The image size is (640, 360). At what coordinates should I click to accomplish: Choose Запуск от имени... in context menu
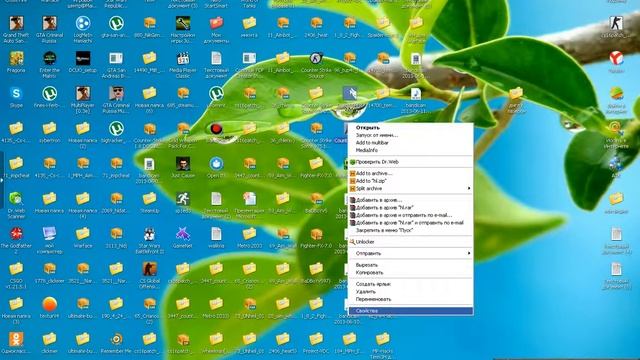coord(411,135)
